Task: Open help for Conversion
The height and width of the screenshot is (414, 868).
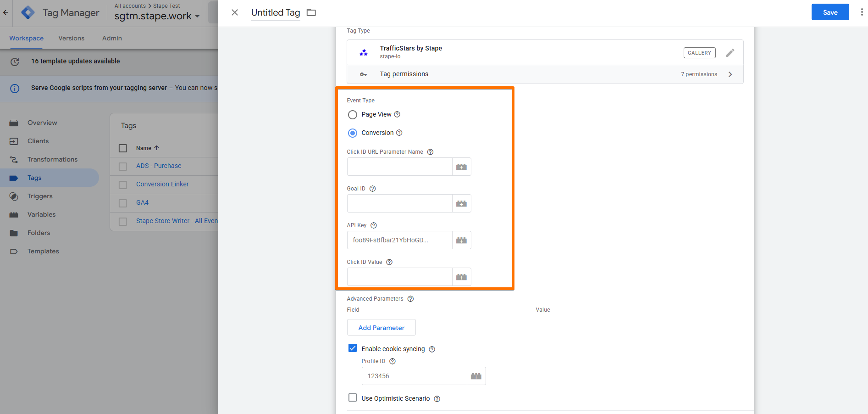Action: tap(399, 133)
